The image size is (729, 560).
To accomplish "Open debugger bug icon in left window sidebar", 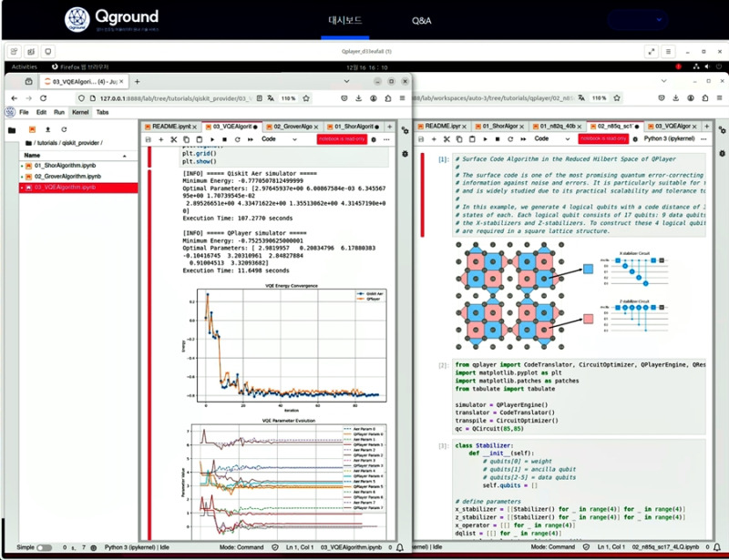I will coord(405,154).
